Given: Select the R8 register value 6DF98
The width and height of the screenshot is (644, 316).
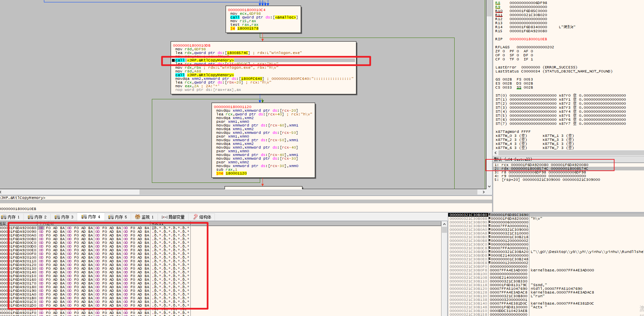Looking at the screenshot, I should [x=528, y=3].
